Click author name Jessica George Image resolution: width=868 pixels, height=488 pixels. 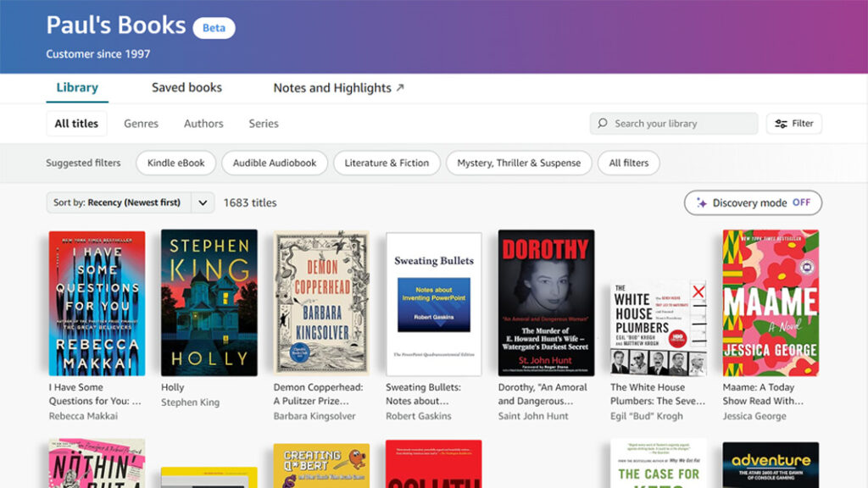click(x=754, y=416)
